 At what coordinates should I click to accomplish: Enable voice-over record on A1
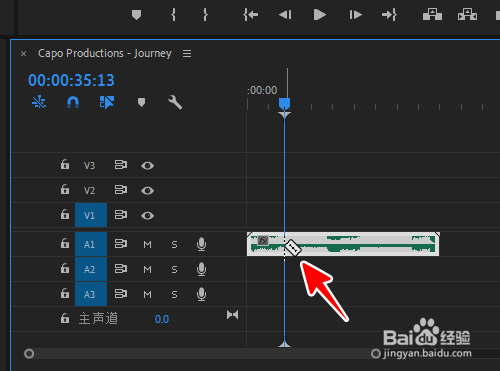pyautogui.click(x=201, y=244)
